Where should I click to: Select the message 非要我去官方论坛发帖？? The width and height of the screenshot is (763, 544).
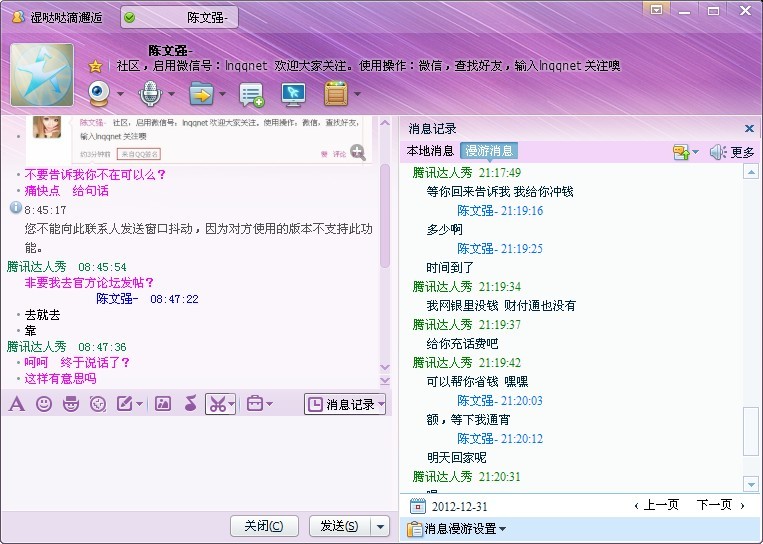[90, 282]
